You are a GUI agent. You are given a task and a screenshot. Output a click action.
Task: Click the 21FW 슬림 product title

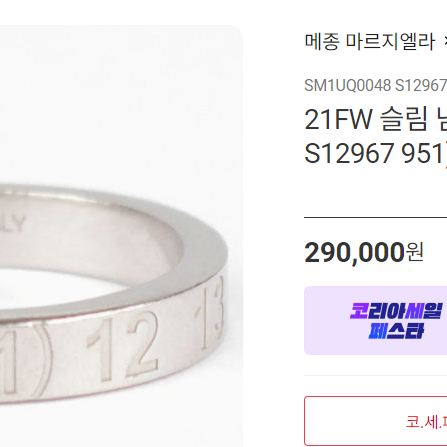coord(375,120)
